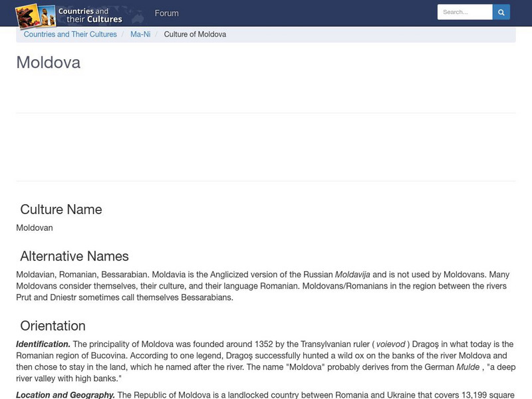Click the Culture Name heading
Screen dimensions: 532x399
[x=61, y=209]
